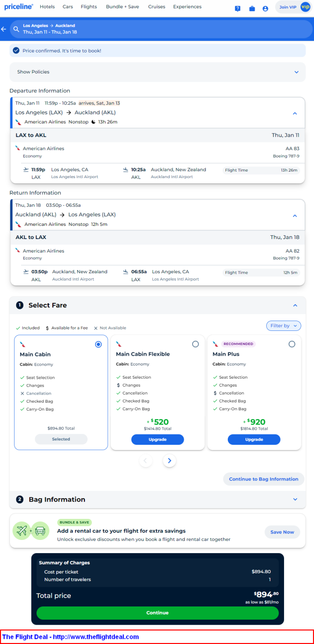Click Save Now on rental car bundle

pos(283,532)
